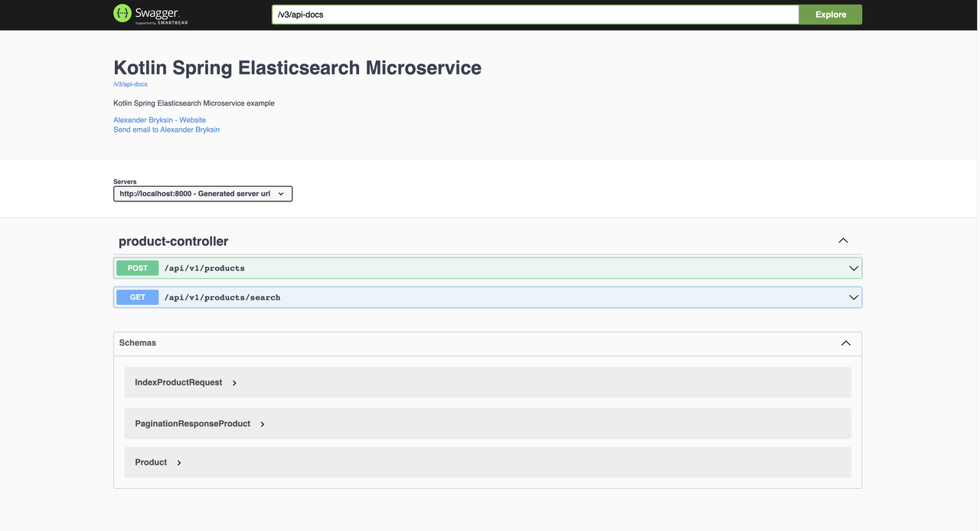Screen dimensions: 980x531
Task: Click the IndexProductRequest schema name
Action: [178, 382]
